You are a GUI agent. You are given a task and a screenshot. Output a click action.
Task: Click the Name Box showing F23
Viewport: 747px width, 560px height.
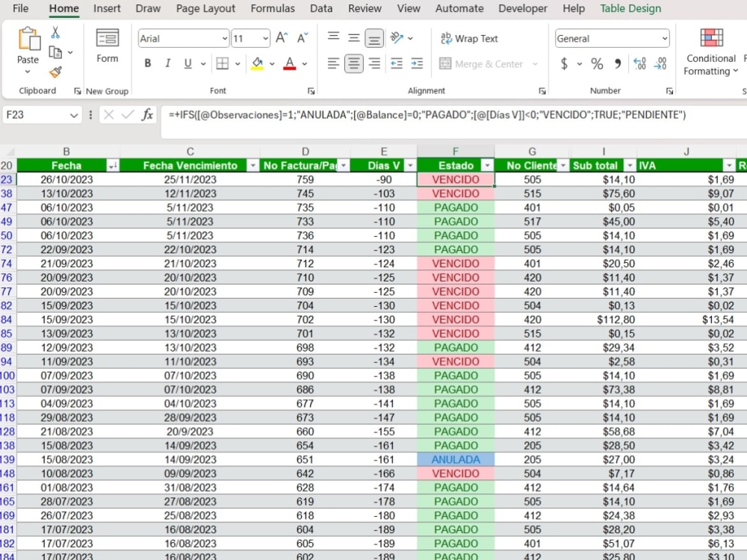click(36, 115)
